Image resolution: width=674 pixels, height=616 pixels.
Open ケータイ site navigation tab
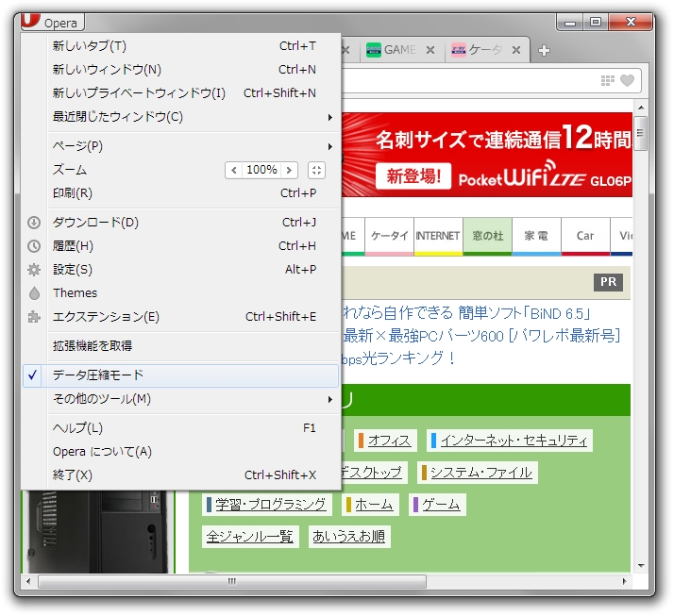[x=390, y=236]
